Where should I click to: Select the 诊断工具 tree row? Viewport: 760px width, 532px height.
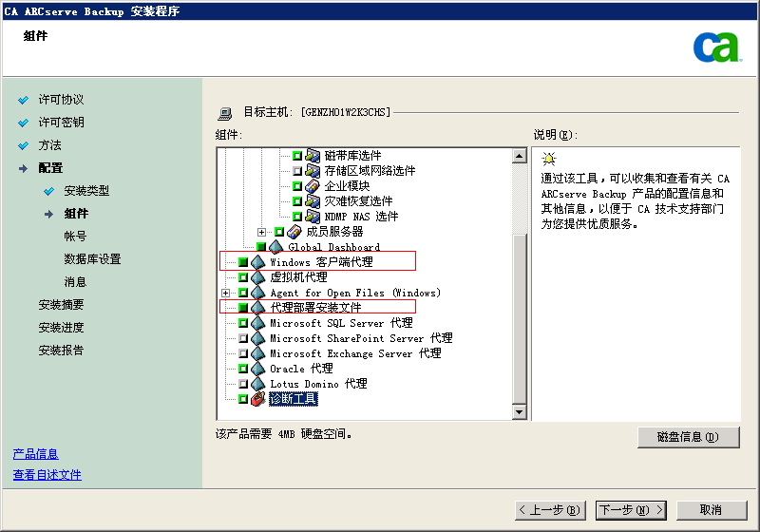pyautogui.click(x=294, y=399)
